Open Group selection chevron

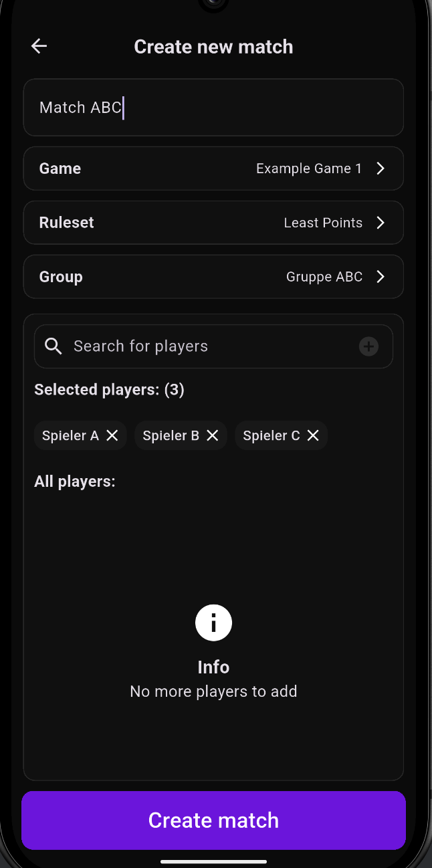(x=381, y=277)
